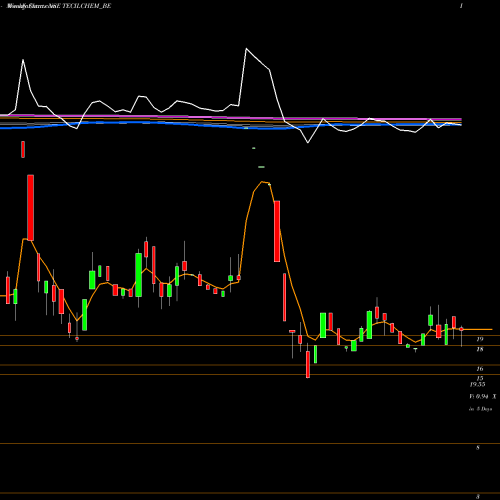
Task: Click the last red dot candle at chart end
Action: tap(461, 329)
